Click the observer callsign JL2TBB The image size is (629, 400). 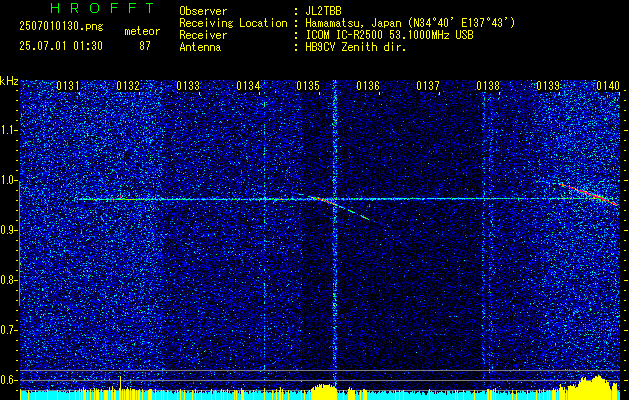(x=323, y=11)
